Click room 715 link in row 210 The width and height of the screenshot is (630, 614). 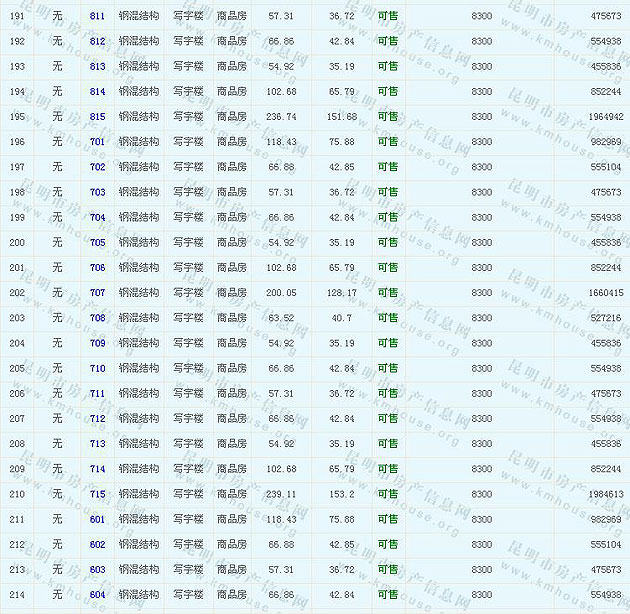point(97,494)
